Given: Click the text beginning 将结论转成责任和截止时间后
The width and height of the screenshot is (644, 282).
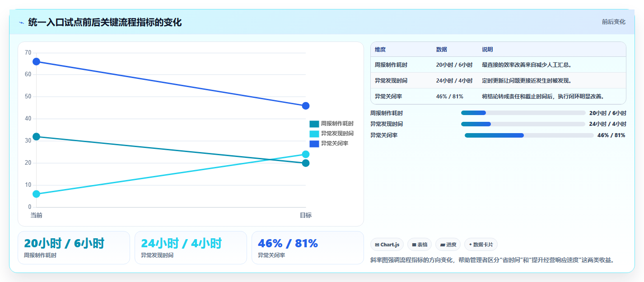Looking at the screenshot, I should click(x=543, y=97).
